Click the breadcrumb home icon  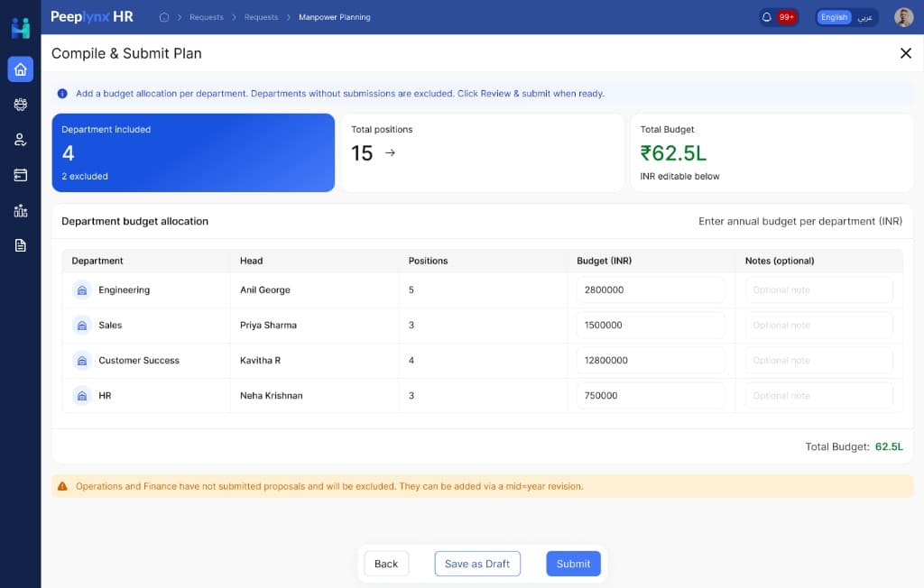(x=164, y=17)
